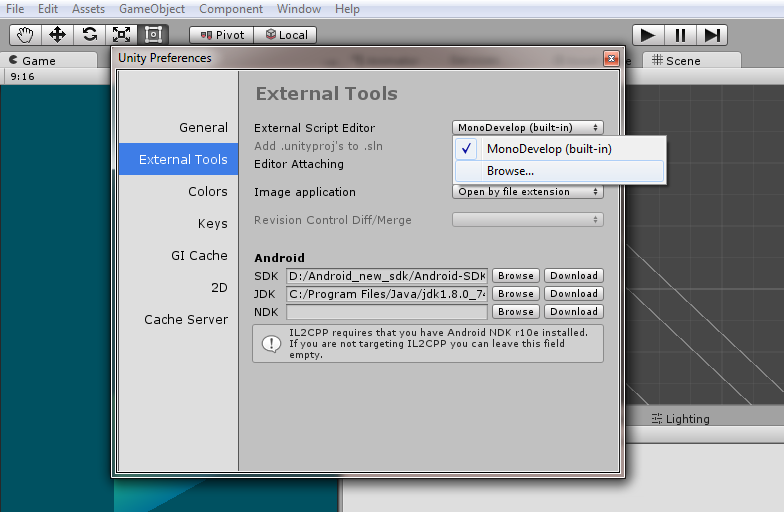Download the Android NDK

[574, 312]
